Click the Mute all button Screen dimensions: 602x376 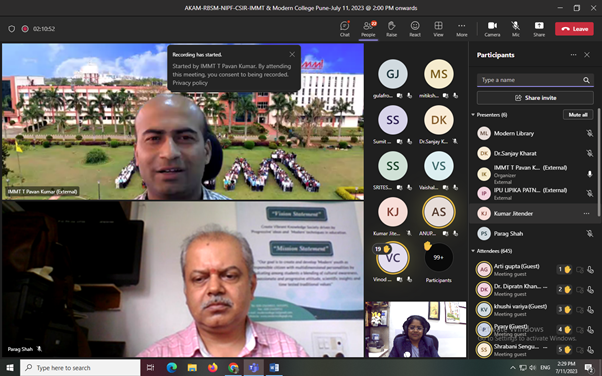pyautogui.click(x=578, y=115)
